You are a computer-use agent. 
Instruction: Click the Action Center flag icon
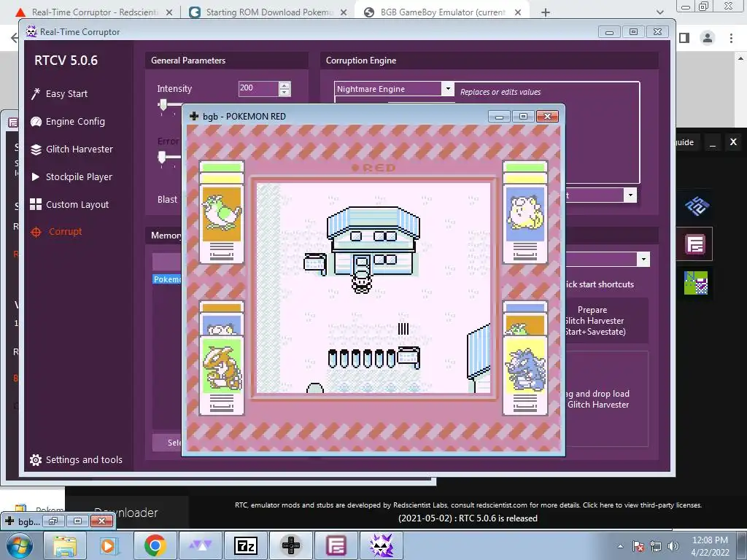coord(638,546)
